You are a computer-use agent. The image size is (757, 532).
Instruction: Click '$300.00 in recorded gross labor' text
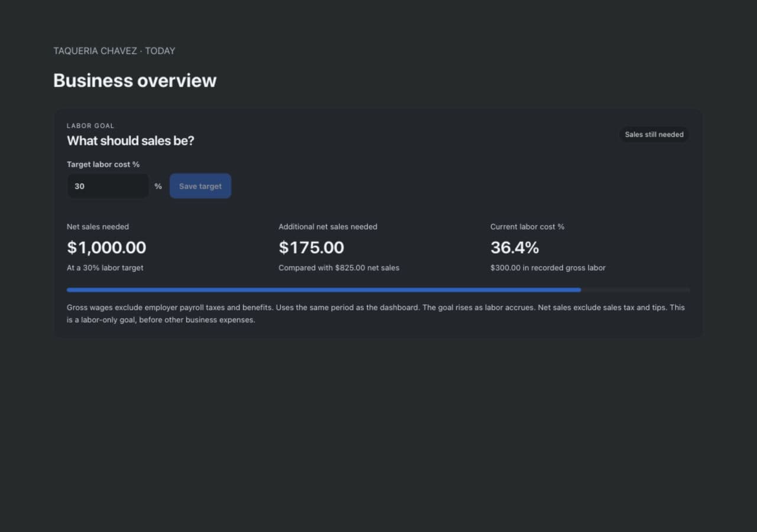point(548,268)
